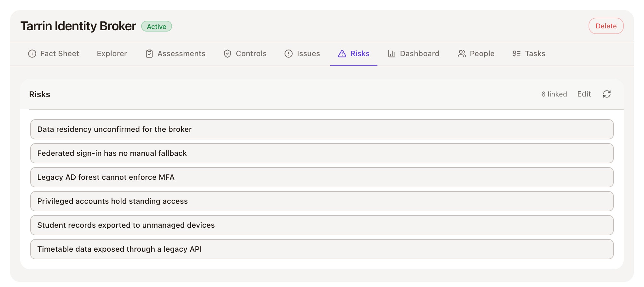Open risk 'Timetable data exposed through a legacy API'
Image resolution: width=644 pixels, height=287 pixels.
322,249
